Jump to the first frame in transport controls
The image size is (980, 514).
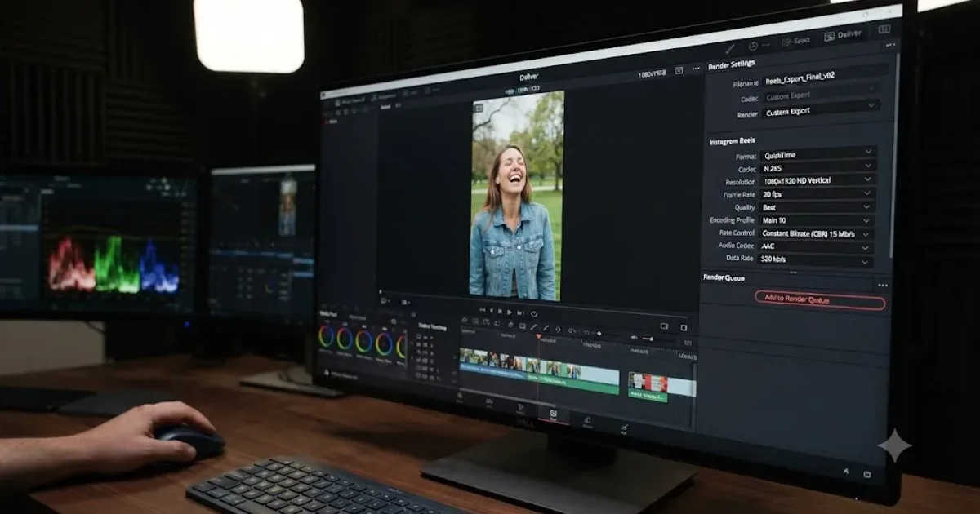pyautogui.click(x=483, y=310)
